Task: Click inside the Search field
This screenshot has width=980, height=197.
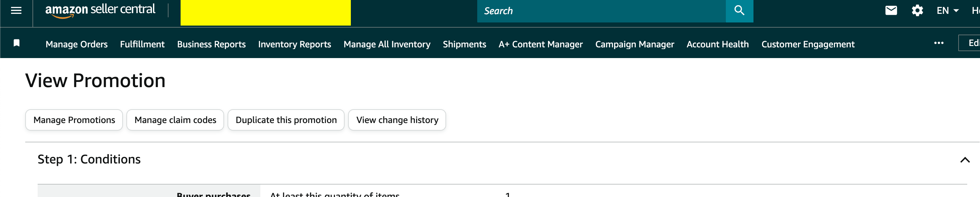Action: tap(601, 11)
